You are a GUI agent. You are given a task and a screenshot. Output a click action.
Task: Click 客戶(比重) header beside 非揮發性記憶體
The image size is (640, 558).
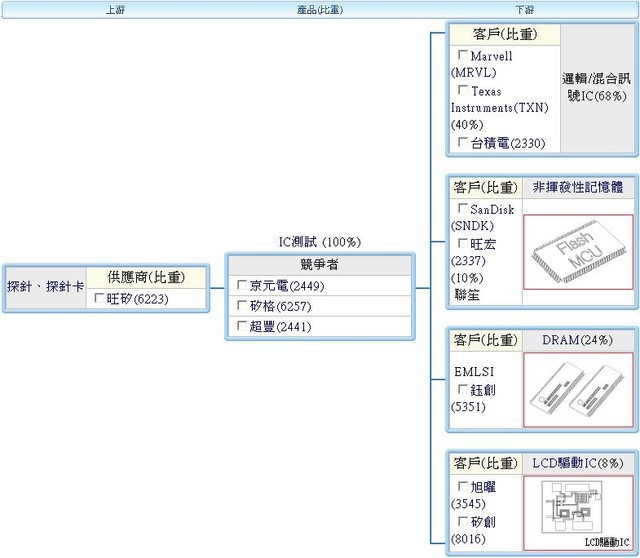485,187
